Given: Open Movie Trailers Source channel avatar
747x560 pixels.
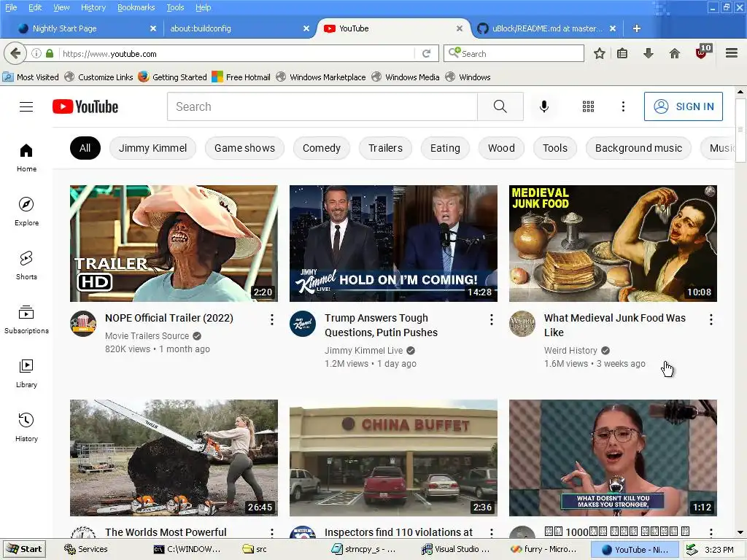Looking at the screenshot, I should tap(83, 324).
